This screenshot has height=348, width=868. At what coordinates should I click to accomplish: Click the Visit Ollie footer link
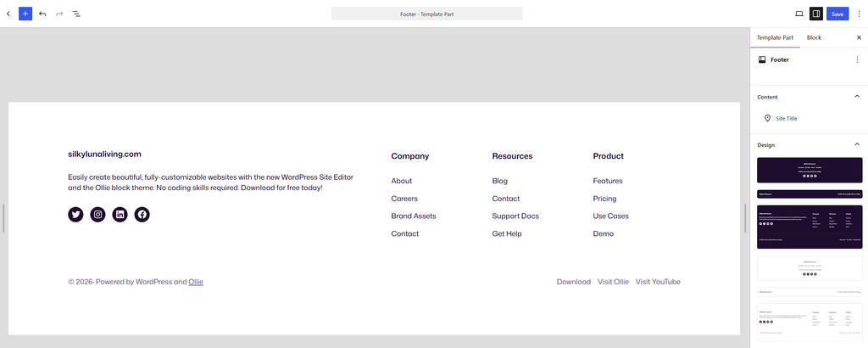pyautogui.click(x=614, y=282)
